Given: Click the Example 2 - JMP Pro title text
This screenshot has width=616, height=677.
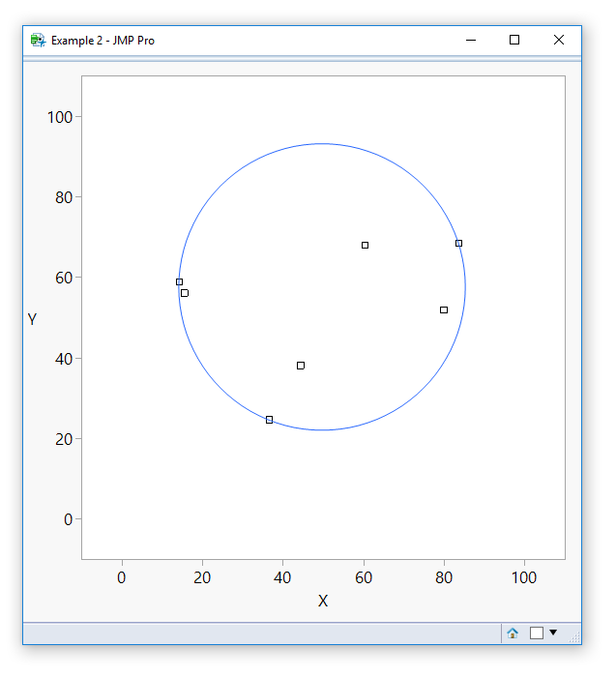Looking at the screenshot, I should pos(103,41).
